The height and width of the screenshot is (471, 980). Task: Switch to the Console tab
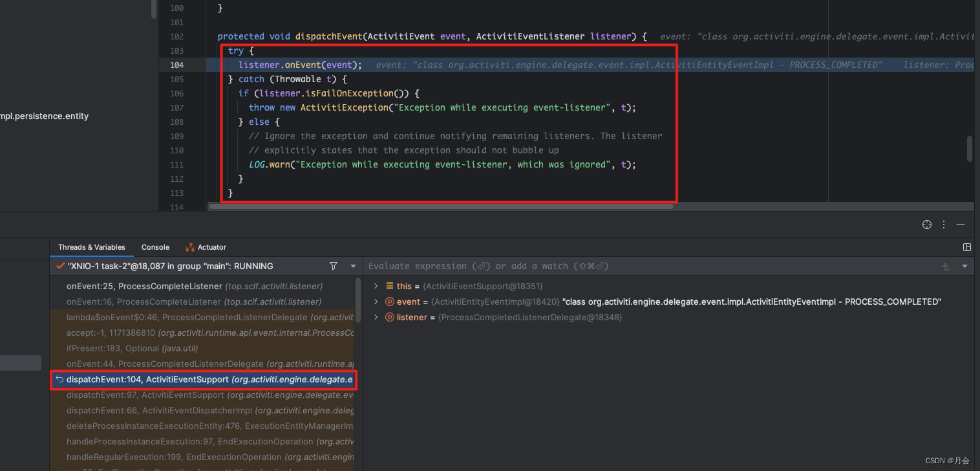pos(155,247)
